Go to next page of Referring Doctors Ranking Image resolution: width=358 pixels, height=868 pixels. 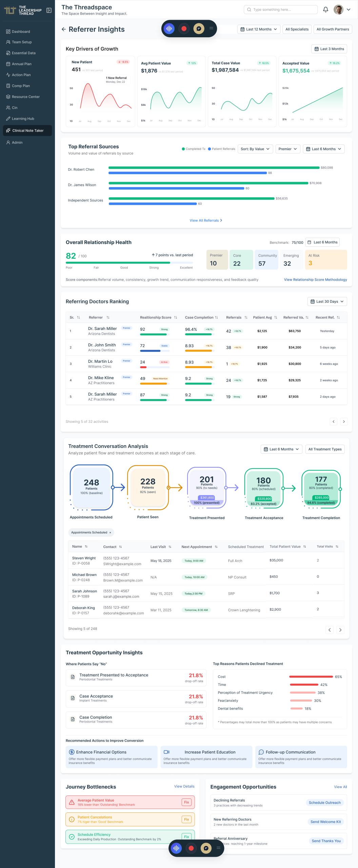[x=344, y=421]
